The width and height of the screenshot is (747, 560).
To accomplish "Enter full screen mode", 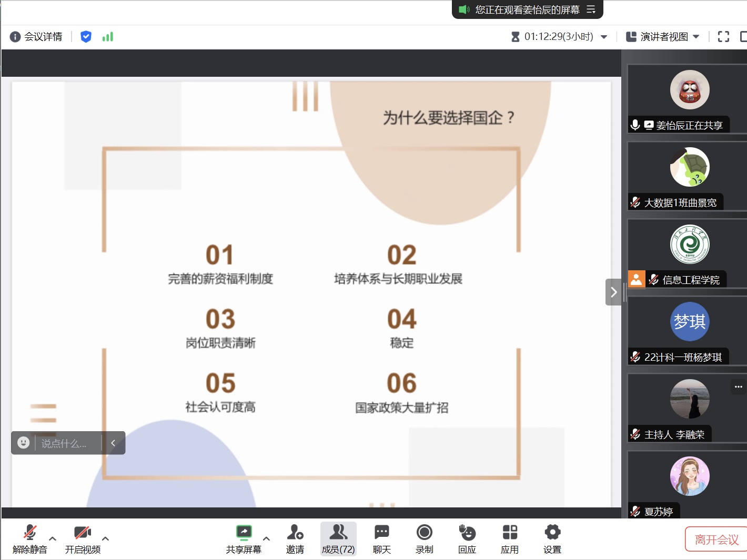I will (x=723, y=37).
